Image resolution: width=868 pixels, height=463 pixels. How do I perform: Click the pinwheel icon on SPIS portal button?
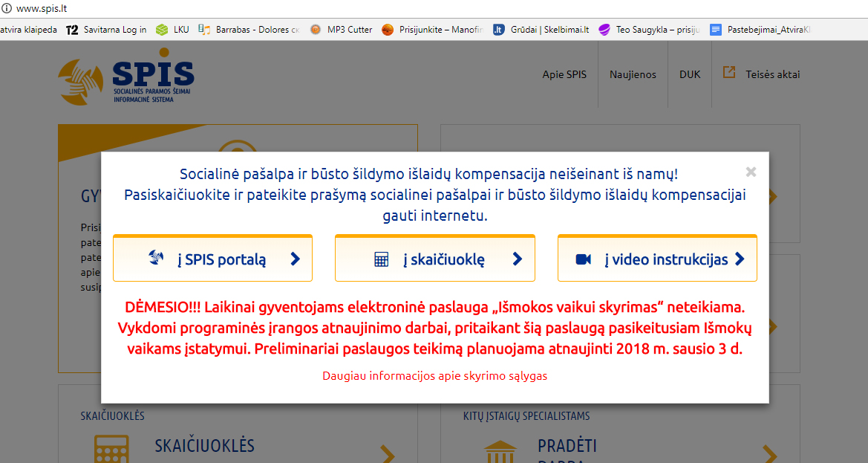coord(156,258)
